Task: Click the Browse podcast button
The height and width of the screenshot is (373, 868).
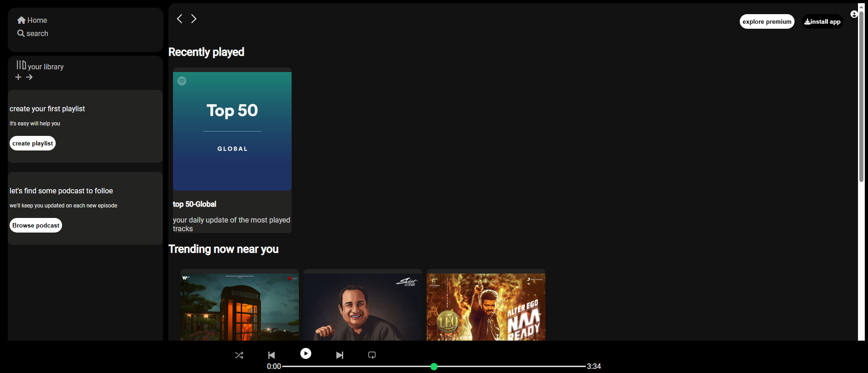Action: (x=36, y=225)
